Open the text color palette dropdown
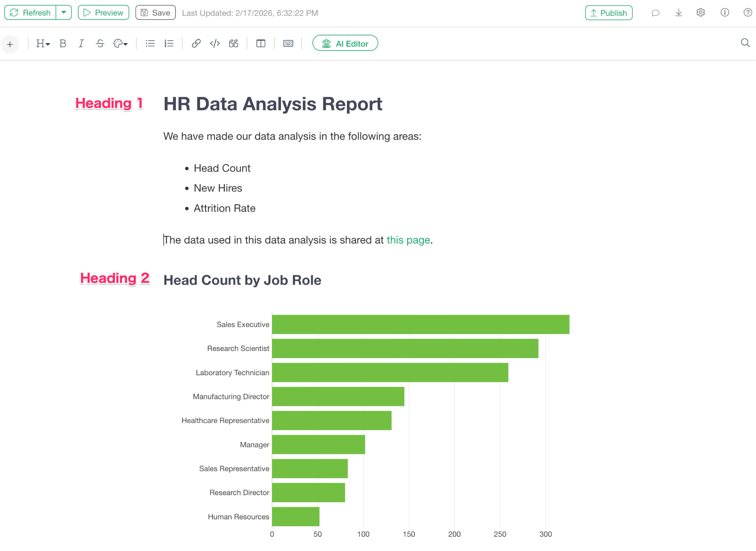 [x=120, y=44]
